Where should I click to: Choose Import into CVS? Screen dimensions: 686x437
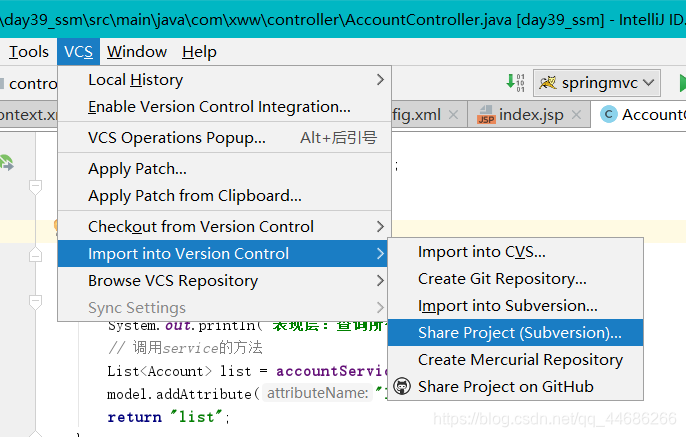[515, 252]
